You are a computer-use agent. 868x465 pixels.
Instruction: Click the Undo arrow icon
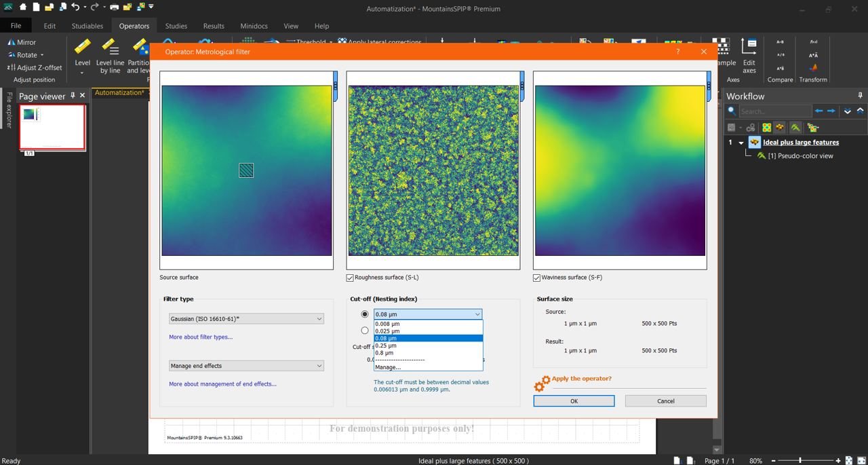(75, 7)
